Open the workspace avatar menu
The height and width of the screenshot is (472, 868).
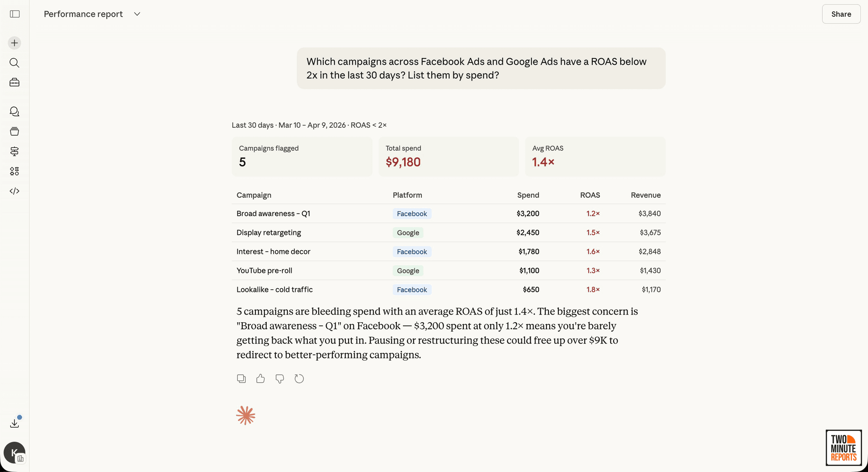14,453
